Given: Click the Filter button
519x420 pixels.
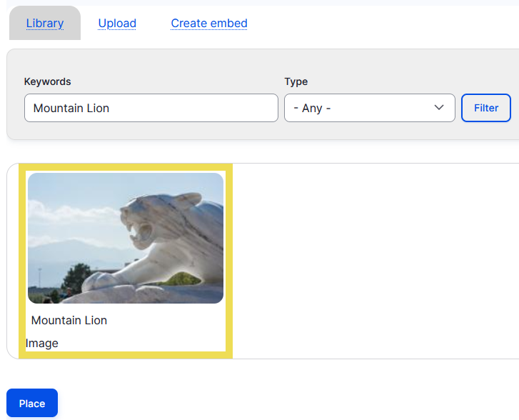Looking at the screenshot, I should tap(486, 108).
